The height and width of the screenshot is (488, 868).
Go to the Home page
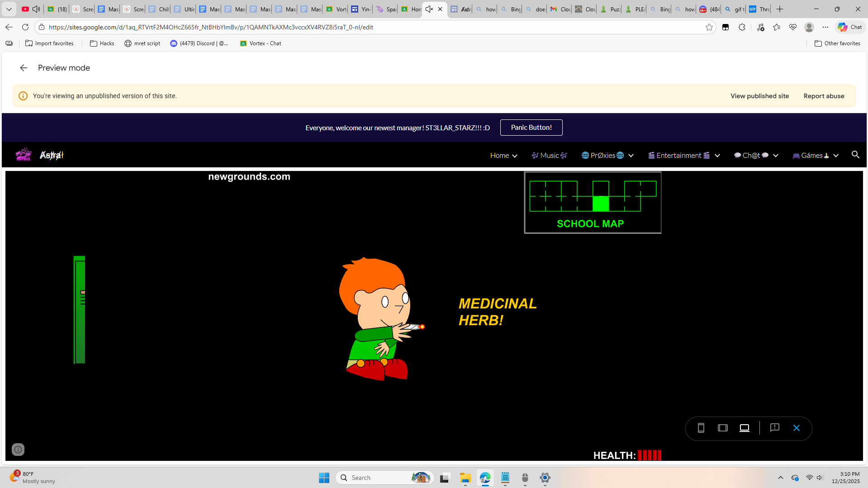pos(499,155)
